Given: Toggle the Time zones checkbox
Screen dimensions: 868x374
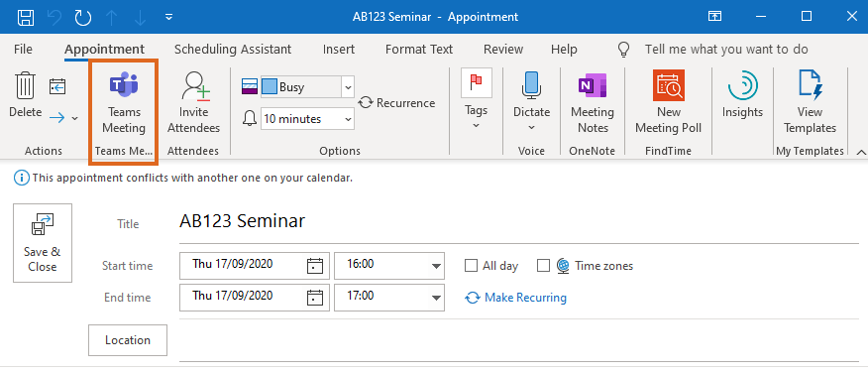Looking at the screenshot, I should pyautogui.click(x=544, y=266).
